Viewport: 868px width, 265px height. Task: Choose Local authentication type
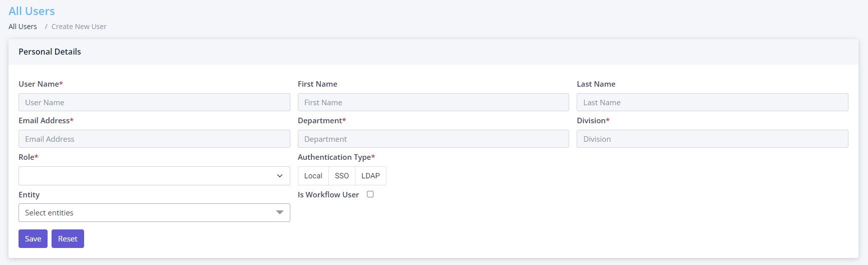[x=313, y=176]
